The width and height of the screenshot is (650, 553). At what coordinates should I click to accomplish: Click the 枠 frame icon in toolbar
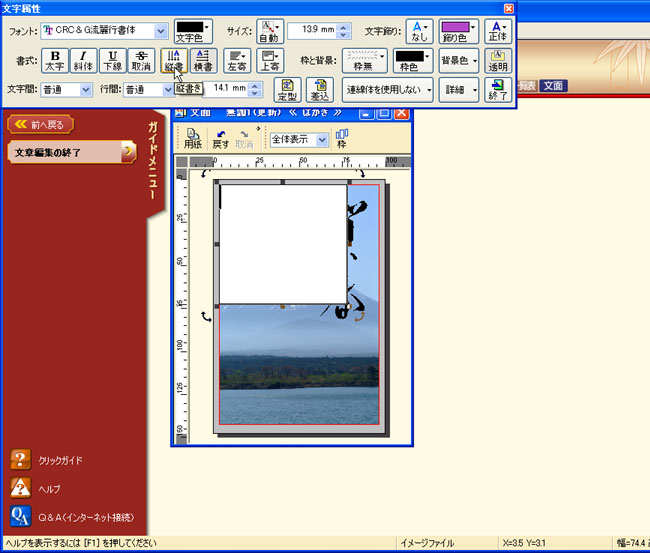coord(342,138)
